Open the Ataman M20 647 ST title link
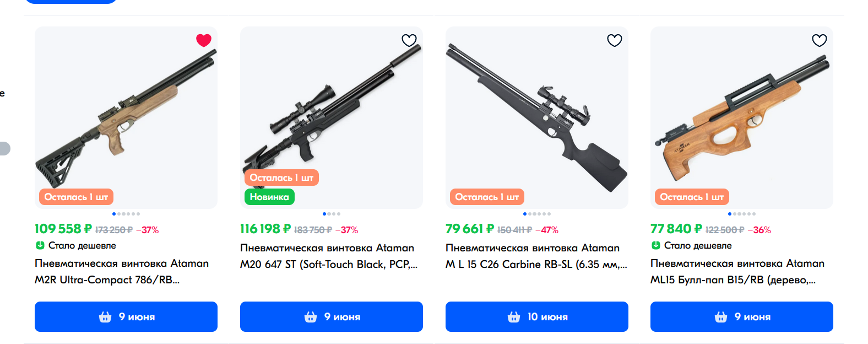 [329, 256]
